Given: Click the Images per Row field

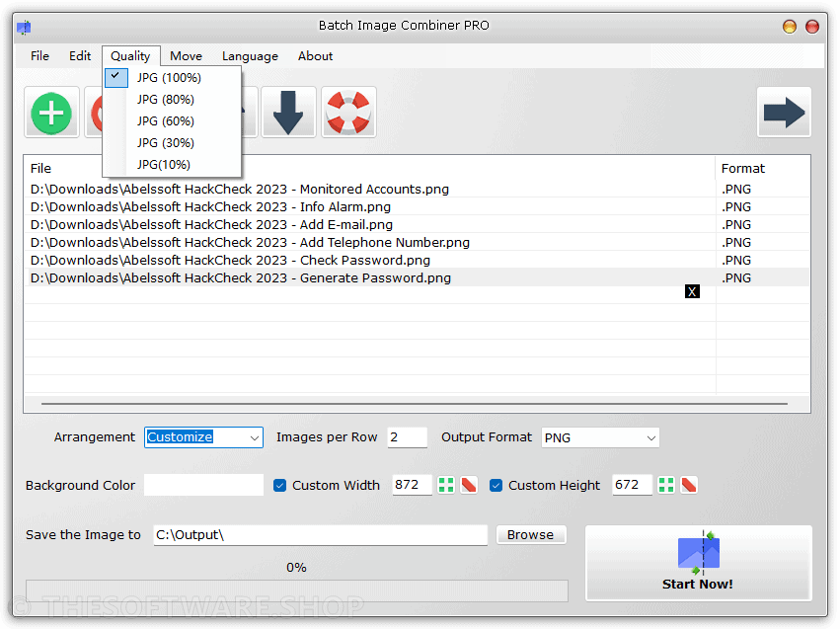Looking at the screenshot, I should [407, 437].
